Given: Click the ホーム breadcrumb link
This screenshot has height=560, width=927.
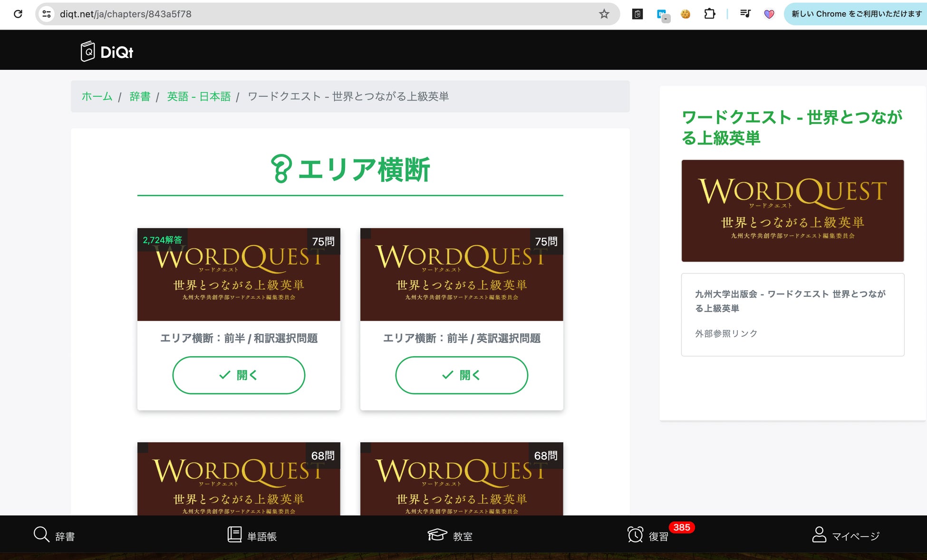Looking at the screenshot, I should pos(97,96).
